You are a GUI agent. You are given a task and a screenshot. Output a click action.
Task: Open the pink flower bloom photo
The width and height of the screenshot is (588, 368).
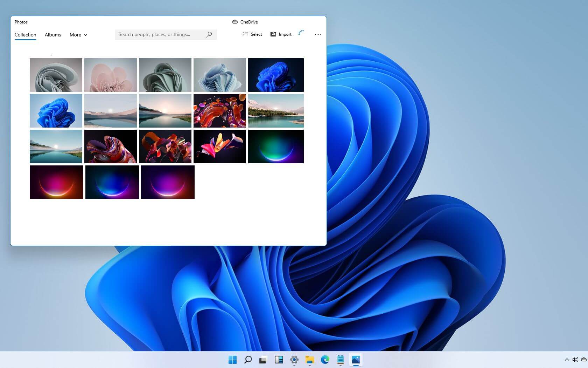click(x=110, y=75)
